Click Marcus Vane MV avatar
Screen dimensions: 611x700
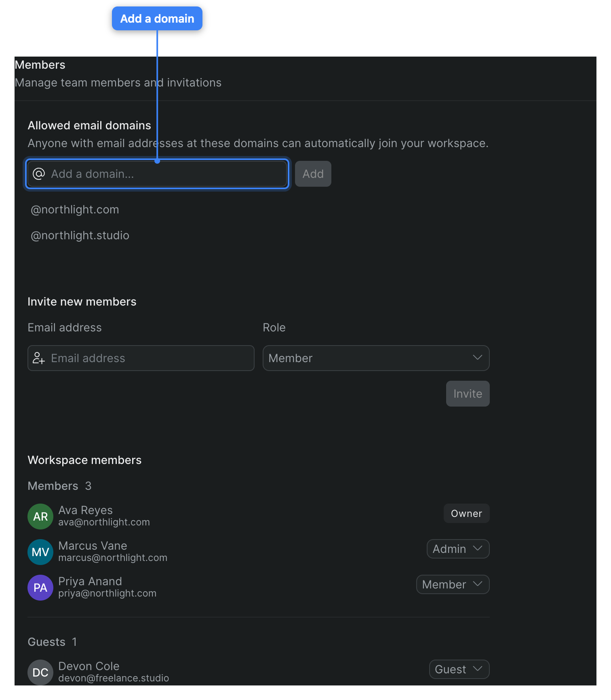pyautogui.click(x=40, y=552)
